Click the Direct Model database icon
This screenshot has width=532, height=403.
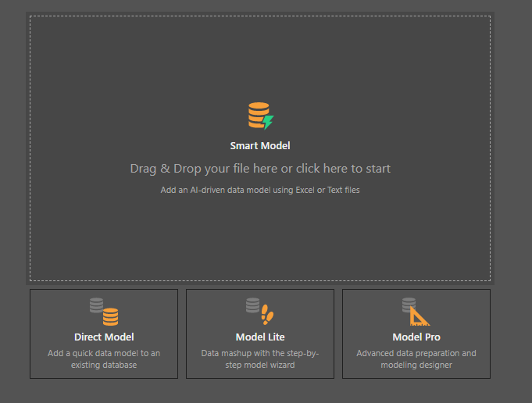104,312
